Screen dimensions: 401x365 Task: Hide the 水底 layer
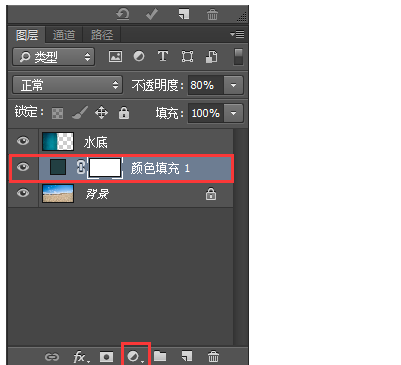pyautogui.click(x=23, y=141)
